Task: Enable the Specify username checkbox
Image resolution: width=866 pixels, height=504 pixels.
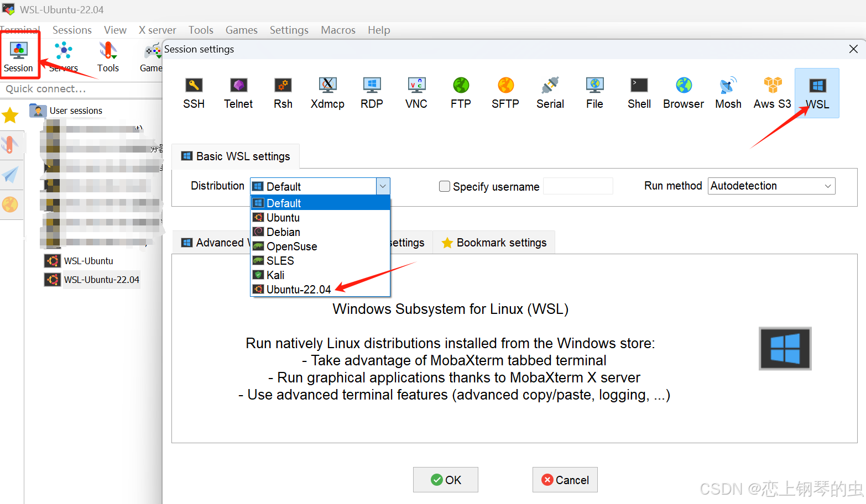Action: click(445, 186)
